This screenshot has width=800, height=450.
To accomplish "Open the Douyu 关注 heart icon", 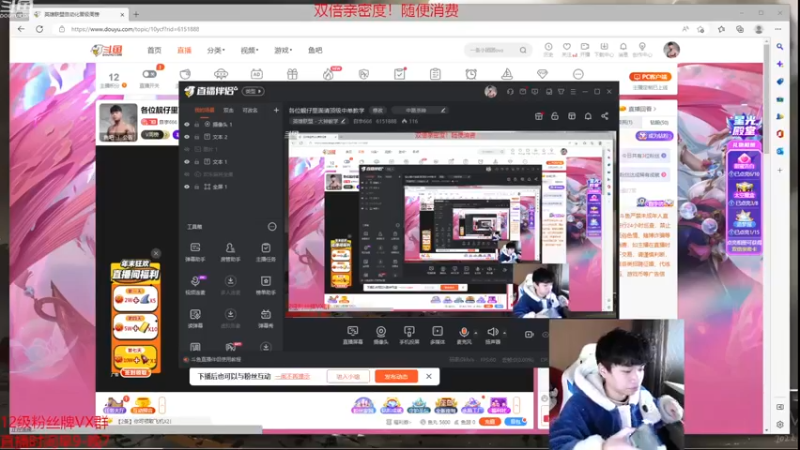I will 567,49.
